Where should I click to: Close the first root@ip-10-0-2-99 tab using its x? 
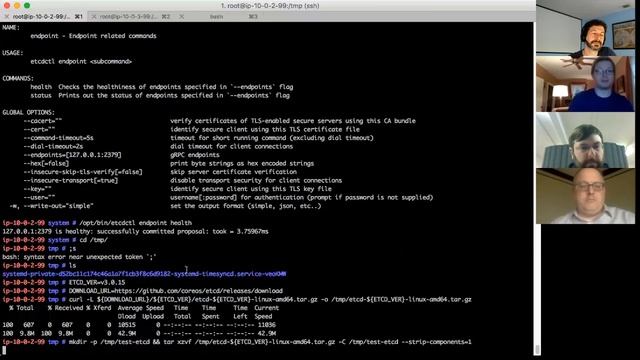click(x=7, y=17)
